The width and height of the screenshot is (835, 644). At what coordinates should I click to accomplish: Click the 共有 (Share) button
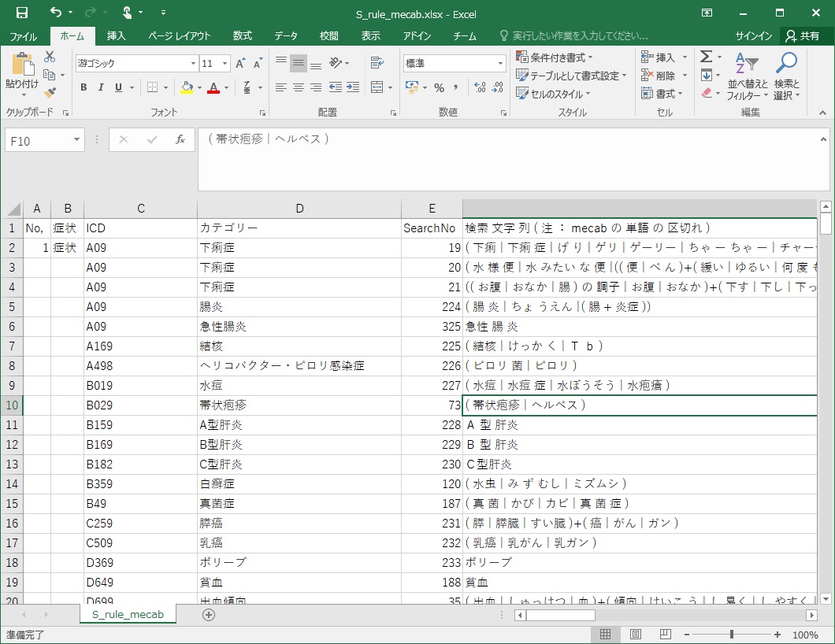[x=803, y=36]
